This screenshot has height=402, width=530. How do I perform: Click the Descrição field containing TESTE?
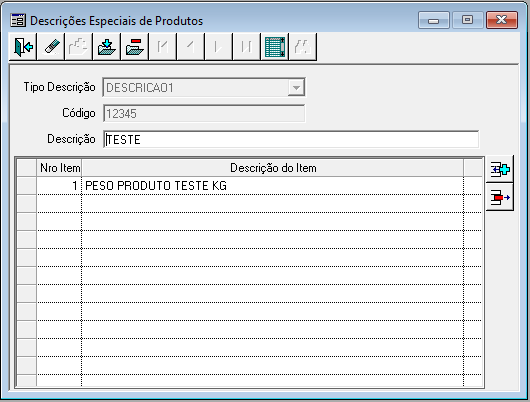(x=291, y=139)
